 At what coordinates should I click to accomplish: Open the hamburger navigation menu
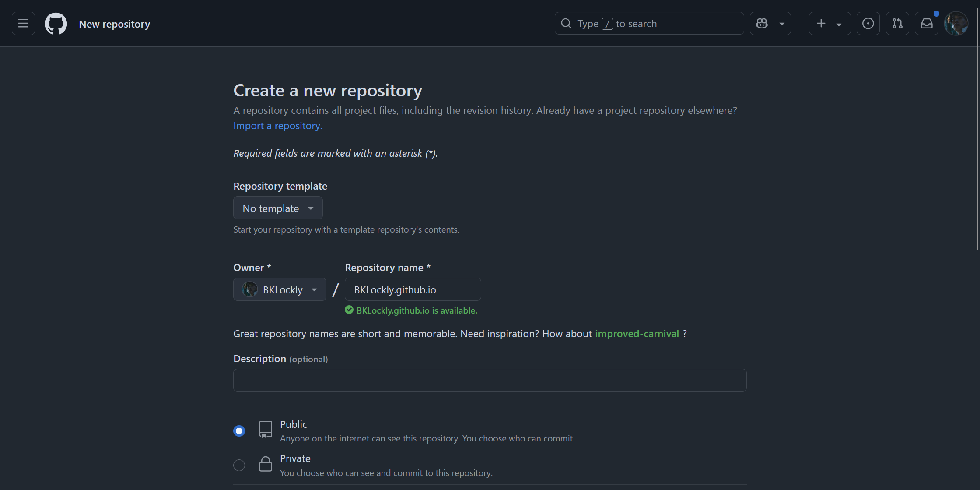(x=23, y=24)
